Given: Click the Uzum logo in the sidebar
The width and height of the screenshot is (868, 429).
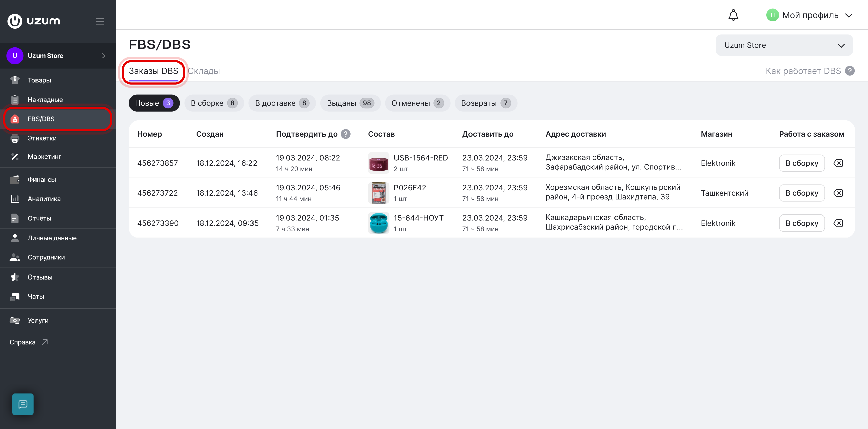Looking at the screenshot, I should pos(34,21).
